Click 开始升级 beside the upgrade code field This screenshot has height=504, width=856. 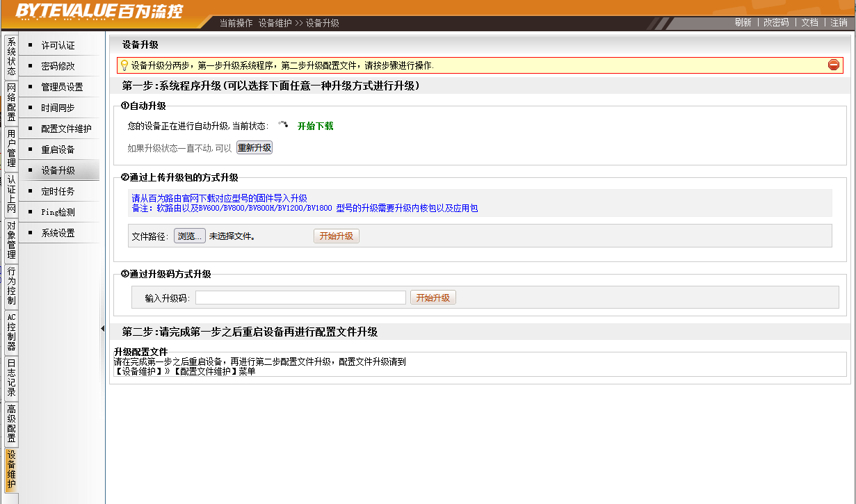[x=433, y=298]
